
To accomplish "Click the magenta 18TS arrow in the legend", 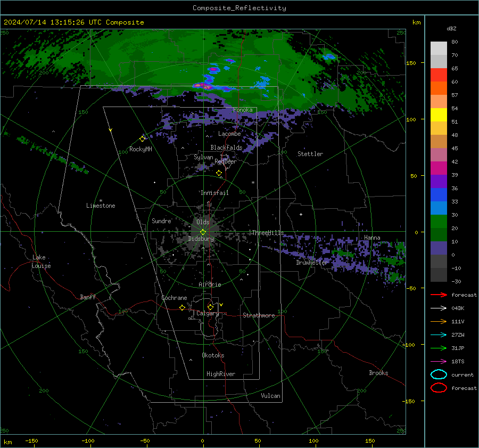I will [439, 362].
